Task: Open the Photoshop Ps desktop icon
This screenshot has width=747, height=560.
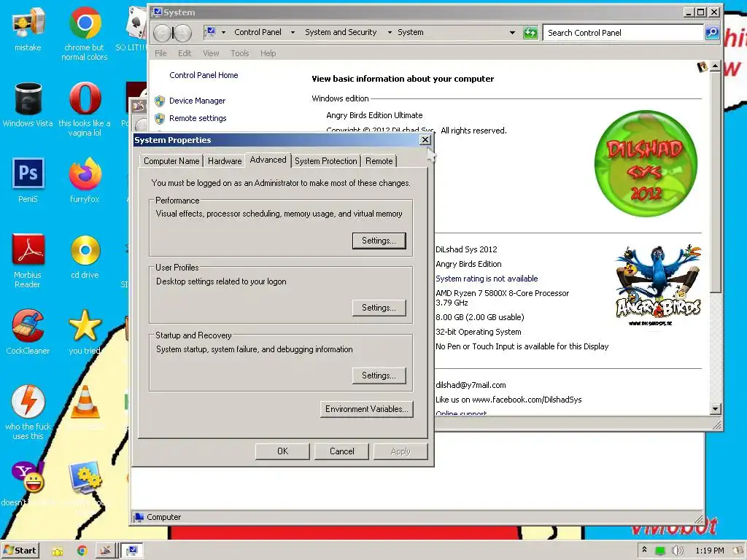Action: (x=28, y=174)
